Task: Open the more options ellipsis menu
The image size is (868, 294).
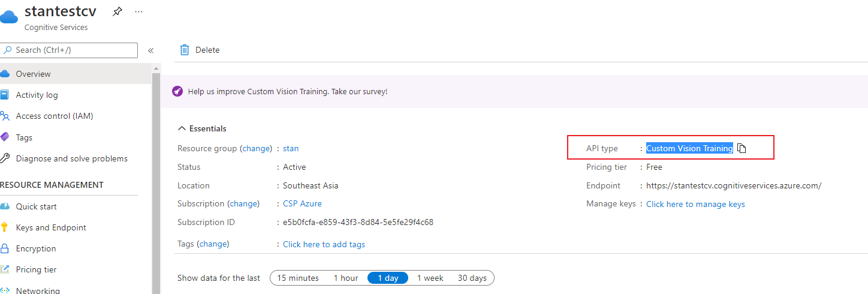Action: 139,11
